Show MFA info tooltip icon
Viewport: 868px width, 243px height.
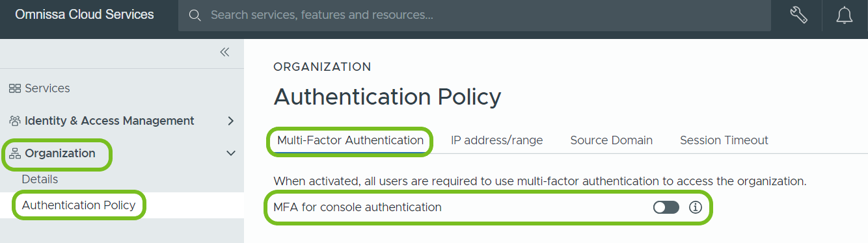[696, 207]
